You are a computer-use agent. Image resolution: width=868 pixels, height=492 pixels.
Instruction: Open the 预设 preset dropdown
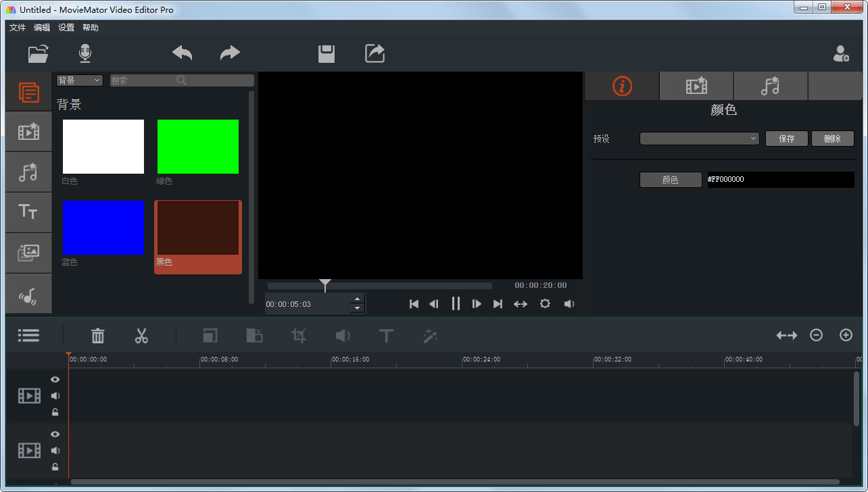point(699,139)
